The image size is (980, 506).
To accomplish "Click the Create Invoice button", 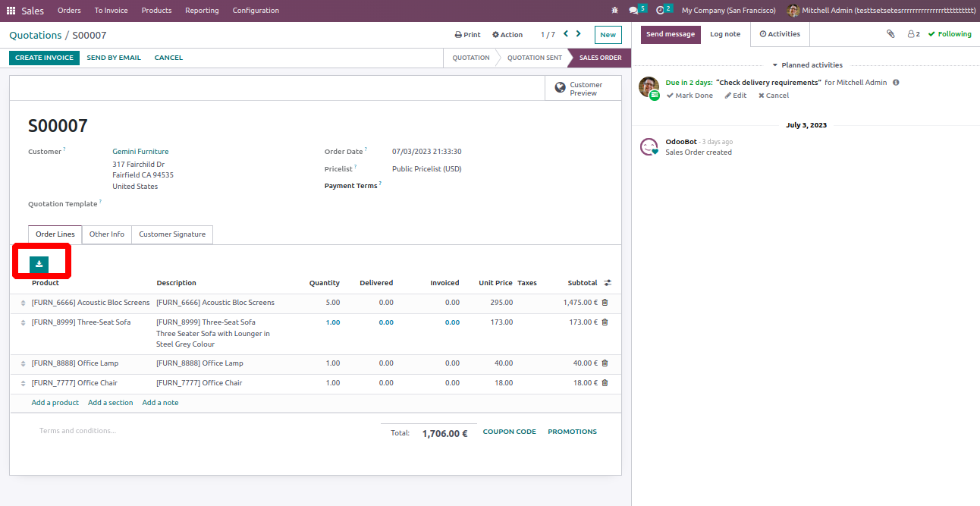I will 44,58.
